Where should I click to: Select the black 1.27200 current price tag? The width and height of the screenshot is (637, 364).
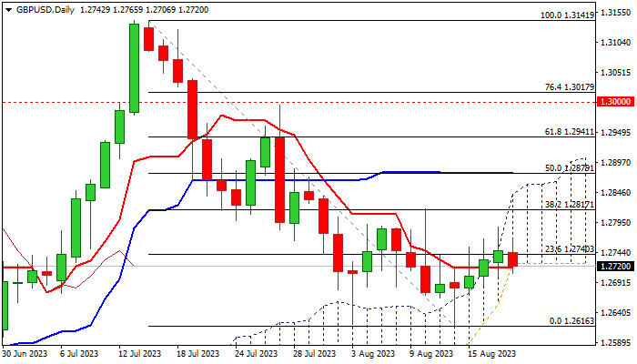(x=614, y=267)
